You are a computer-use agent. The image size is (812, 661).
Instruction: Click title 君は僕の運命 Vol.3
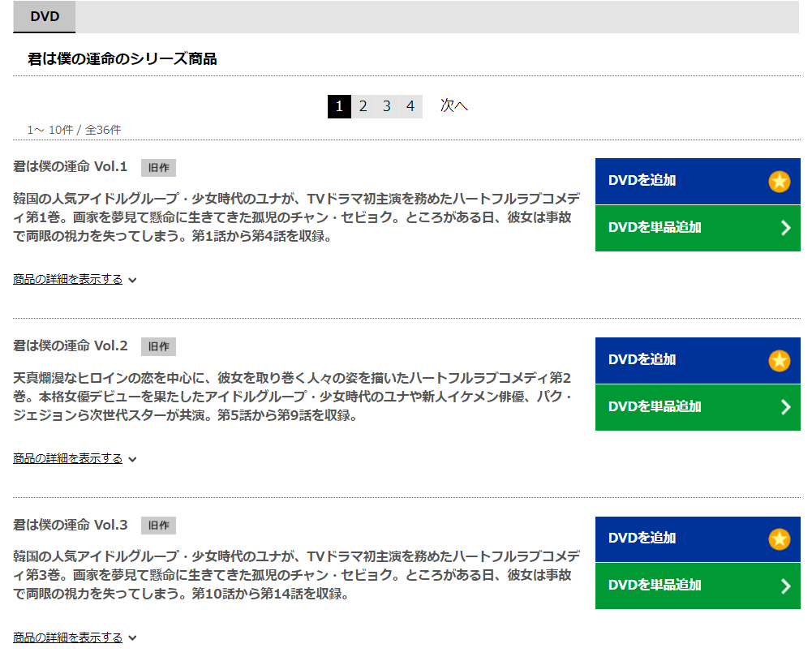pos(71,525)
